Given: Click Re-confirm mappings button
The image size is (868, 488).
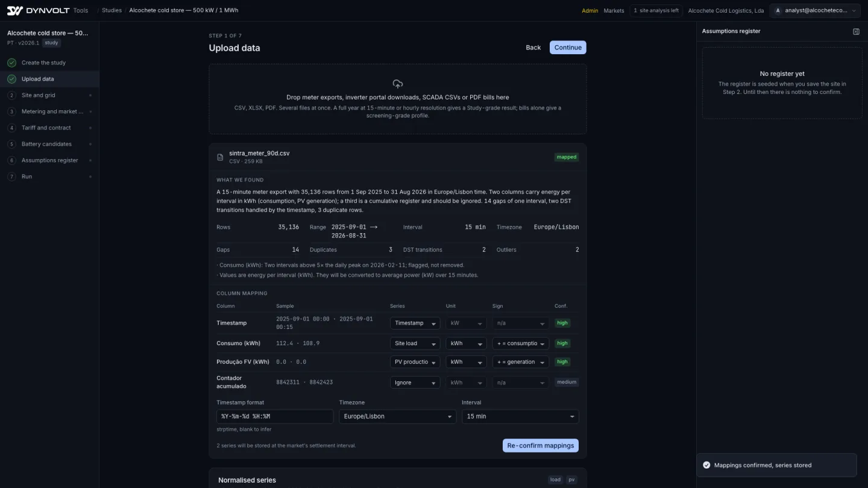Looking at the screenshot, I should coord(541,446).
